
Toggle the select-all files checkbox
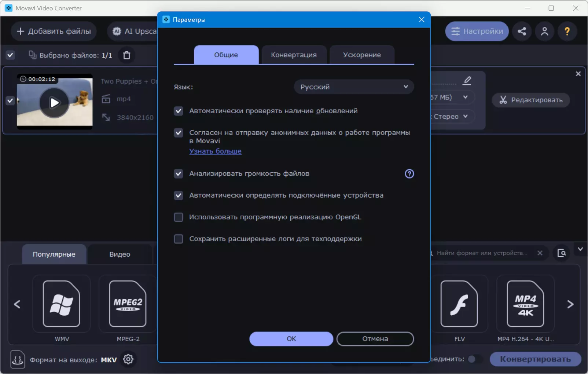pos(10,55)
